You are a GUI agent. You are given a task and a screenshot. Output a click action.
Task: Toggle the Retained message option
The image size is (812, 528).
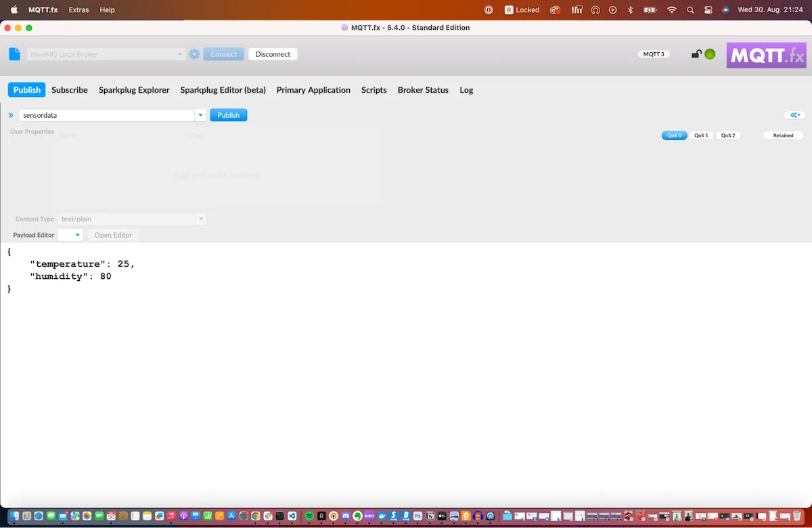point(783,135)
